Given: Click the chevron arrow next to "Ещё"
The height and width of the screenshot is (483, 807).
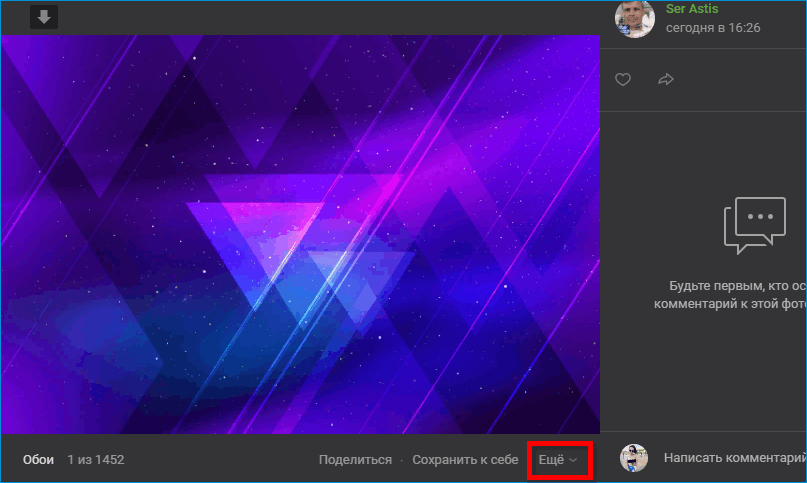Looking at the screenshot, I should click(x=573, y=460).
